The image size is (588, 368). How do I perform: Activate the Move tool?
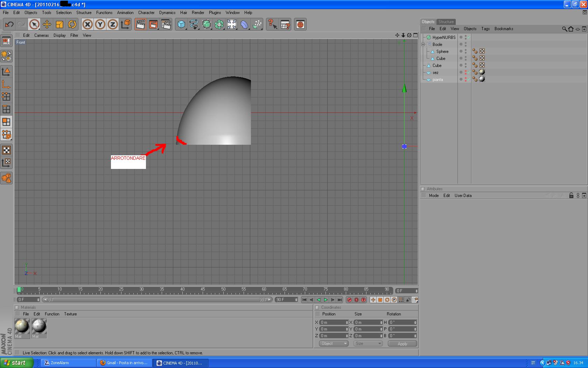tap(47, 25)
